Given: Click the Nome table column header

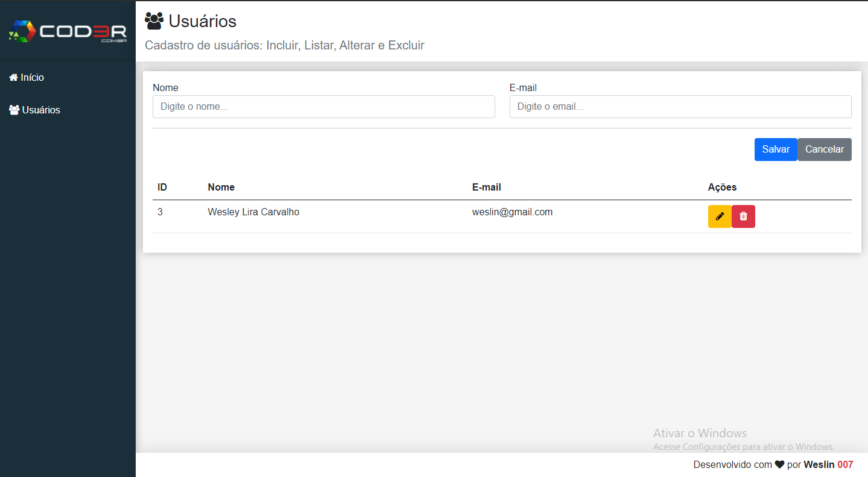Looking at the screenshot, I should (x=221, y=187).
